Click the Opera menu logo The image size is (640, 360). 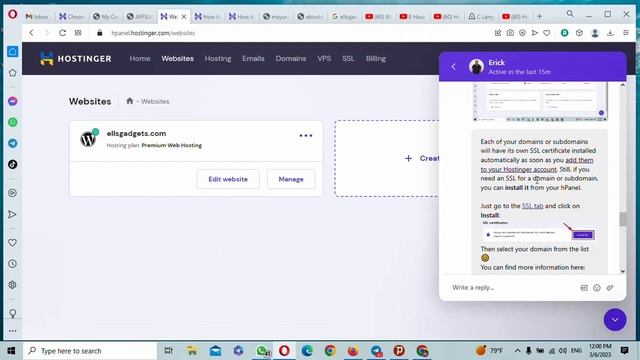click(x=13, y=15)
